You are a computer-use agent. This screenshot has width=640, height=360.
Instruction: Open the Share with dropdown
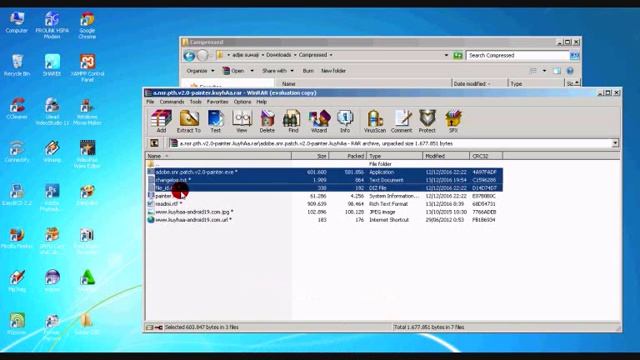click(x=278, y=71)
